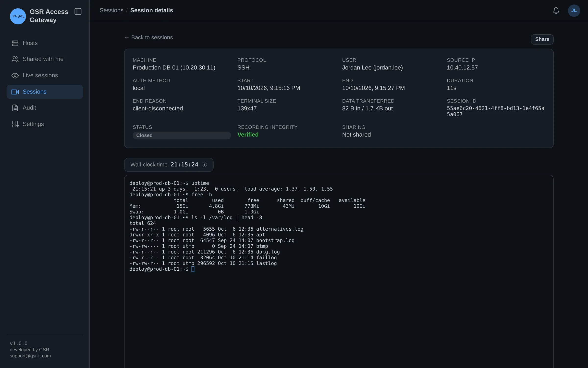Image resolution: width=588 pixels, height=368 pixels.
Task: Click source IP 10.40.12.57
Action: [x=462, y=68]
